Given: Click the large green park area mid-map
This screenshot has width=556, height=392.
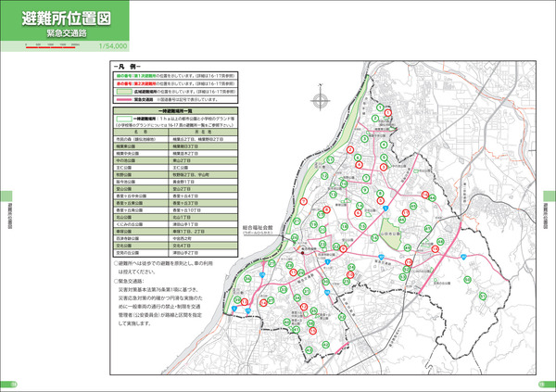Looking at the screenshot, I should click(391, 220).
